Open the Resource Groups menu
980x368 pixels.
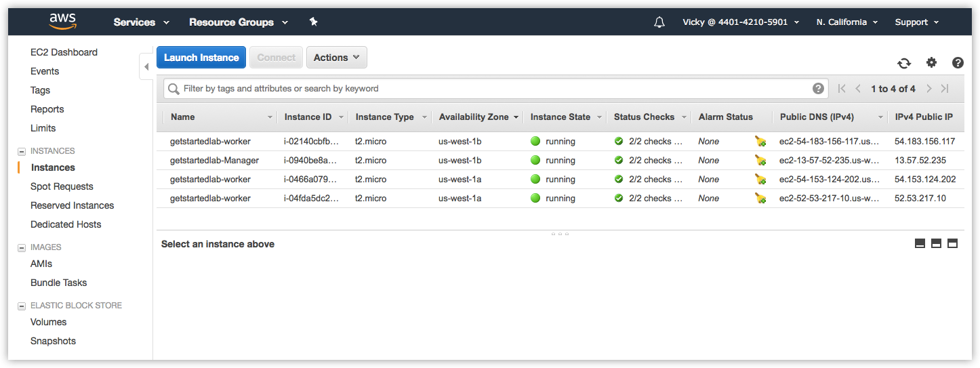[238, 22]
